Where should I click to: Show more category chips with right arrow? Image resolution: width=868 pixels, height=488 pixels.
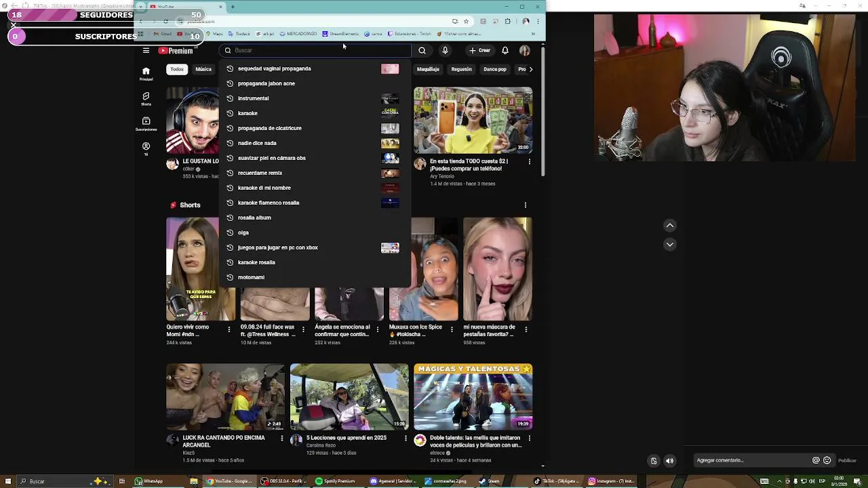pyautogui.click(x=530, y=69)
